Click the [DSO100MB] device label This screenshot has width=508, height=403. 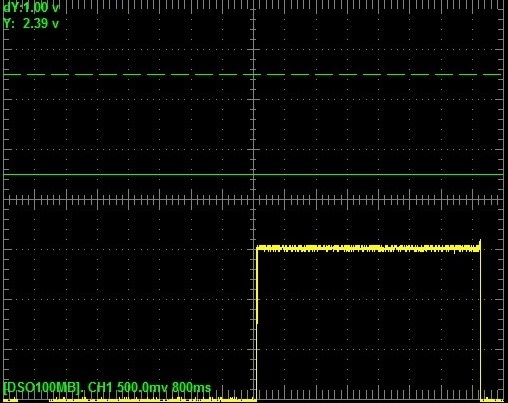click(x=43, y=388)
